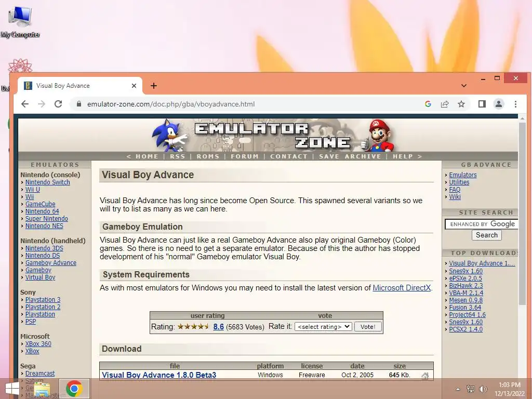Image resolution: width=532 pixels, height=399 pixels.
Task: Open Chrome three-dot menu
Action: [x=515, y=104]
